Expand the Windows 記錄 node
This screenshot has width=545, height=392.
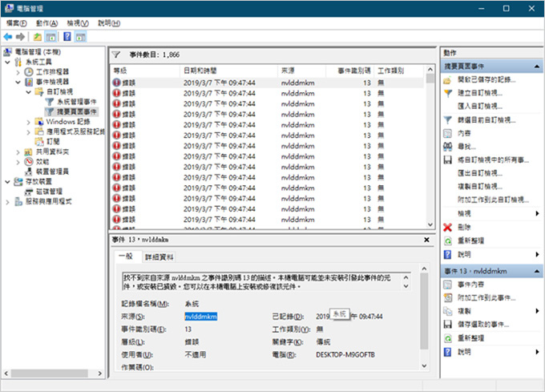click(29, 122)
